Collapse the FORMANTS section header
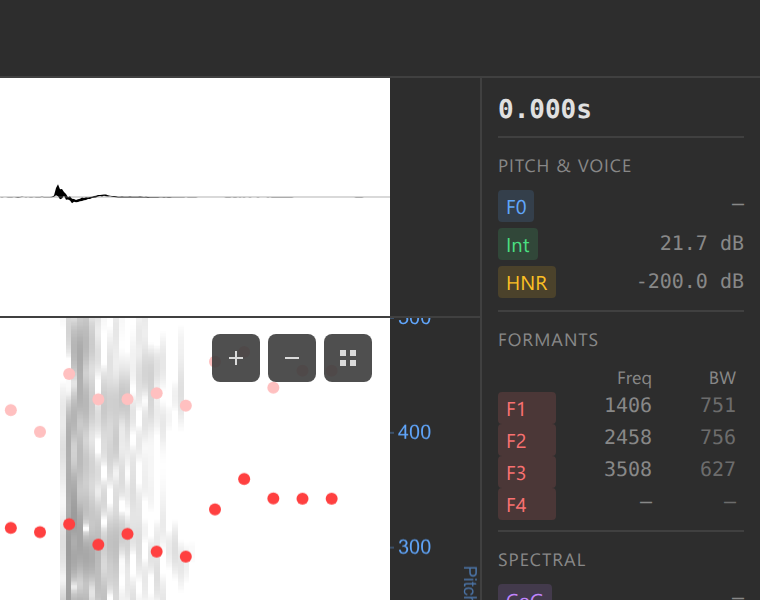 548,340
